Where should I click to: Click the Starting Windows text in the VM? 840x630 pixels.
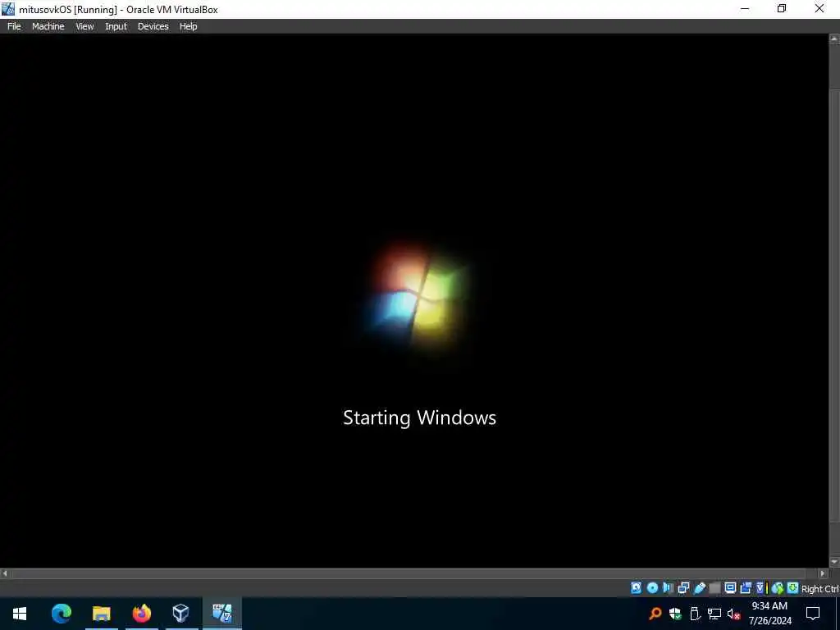point(419,418)
